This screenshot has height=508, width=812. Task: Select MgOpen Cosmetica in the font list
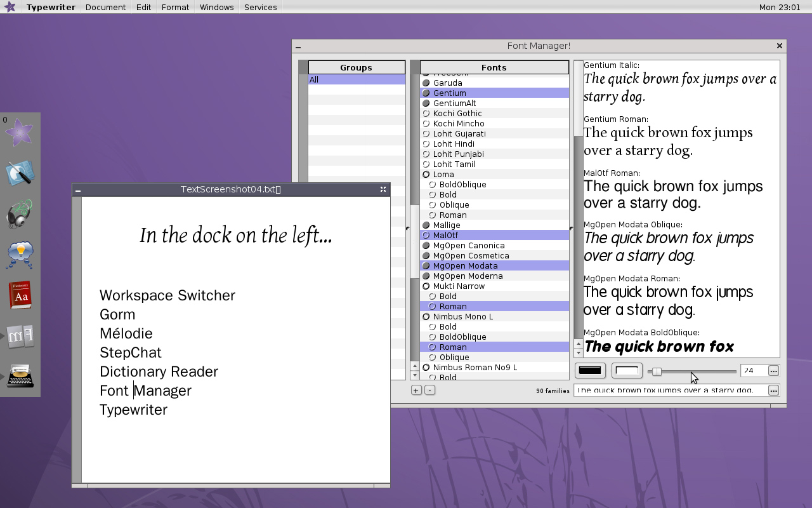coord(494,256)
